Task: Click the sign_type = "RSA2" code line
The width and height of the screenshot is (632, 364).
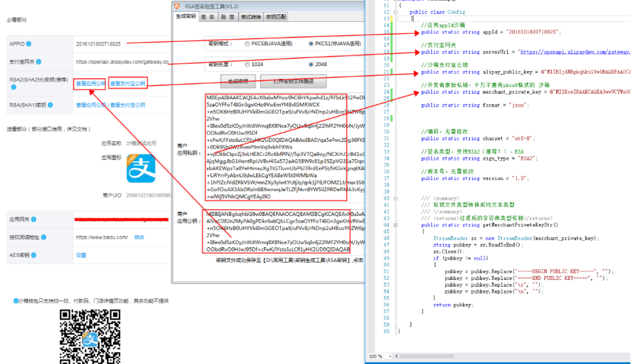Action: coord(479,158)
